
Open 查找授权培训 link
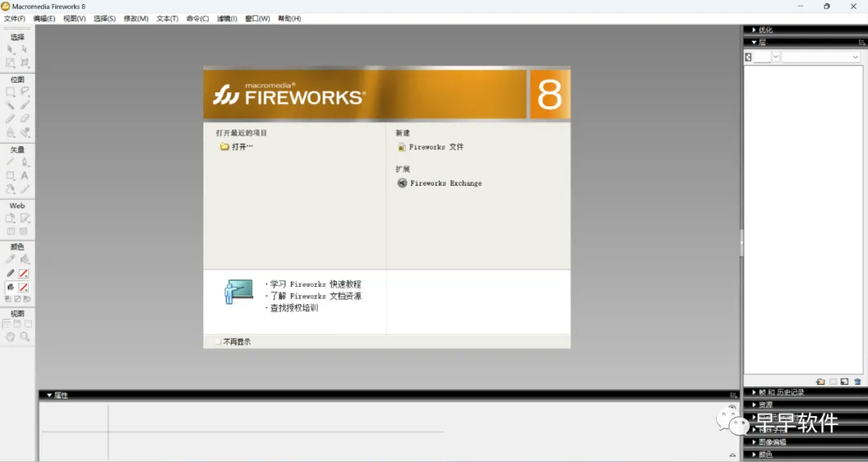294,309
